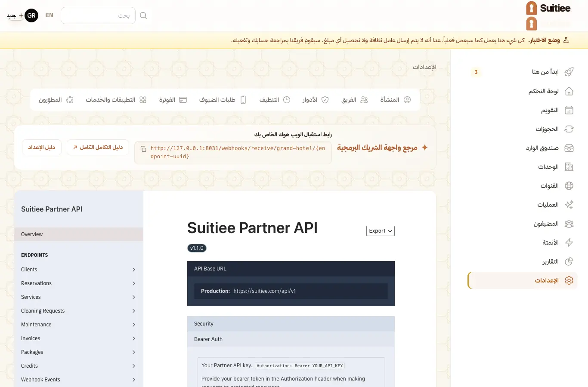Viewport: 588px width, 387px height.
Task: Open the GR user avatar menu
Action: (x=31, y=15)
